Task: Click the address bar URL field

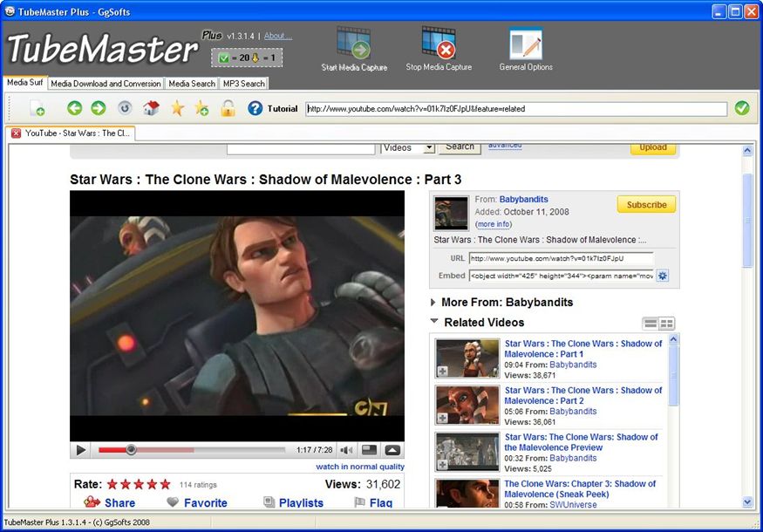Action: tap(516, 108)
